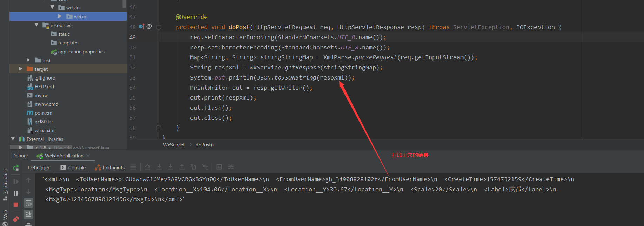
Task: Select qcl80.jar in project tree
Action: [x=40, y=122]
